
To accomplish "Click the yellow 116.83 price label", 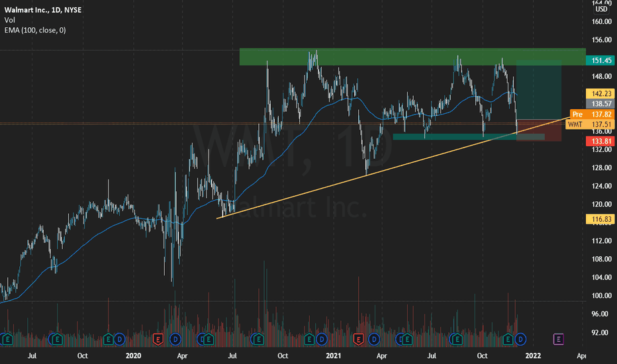I will pyautogui.click(x=600, y=219).
